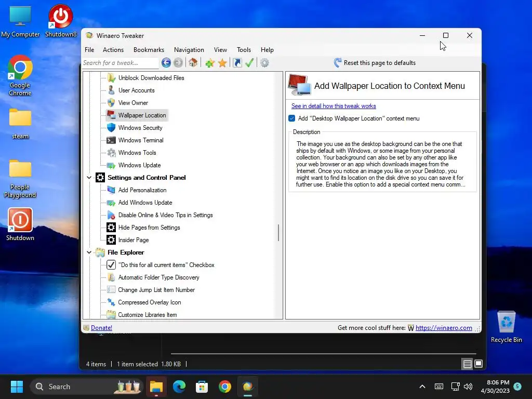Click the Add Personalization icon
This screenshot has width=532, height=399.
[111, 190]
